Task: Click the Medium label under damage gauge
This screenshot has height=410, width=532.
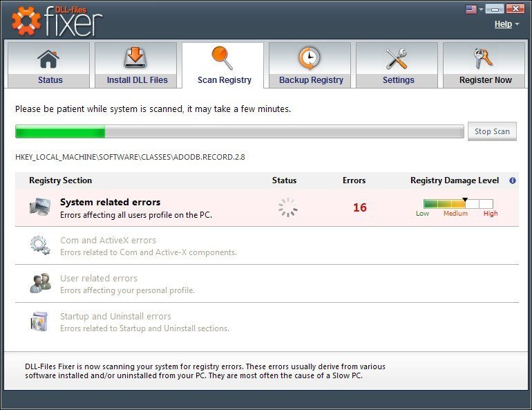Action: tap(455, 214)
